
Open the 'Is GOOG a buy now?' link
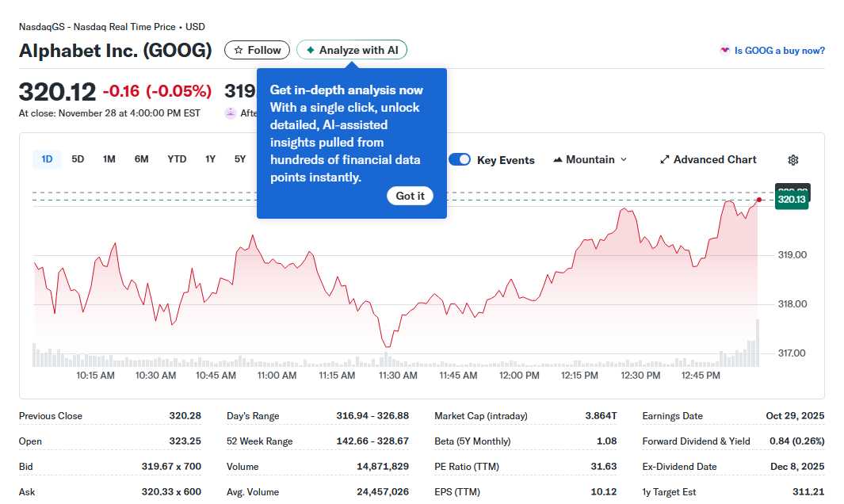[779, 51]
